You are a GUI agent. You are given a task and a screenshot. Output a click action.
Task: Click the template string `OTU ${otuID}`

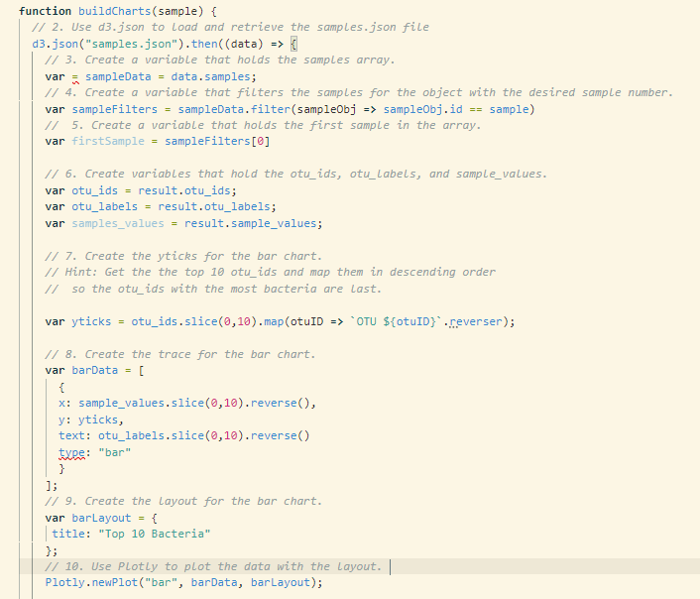[396, 321]
